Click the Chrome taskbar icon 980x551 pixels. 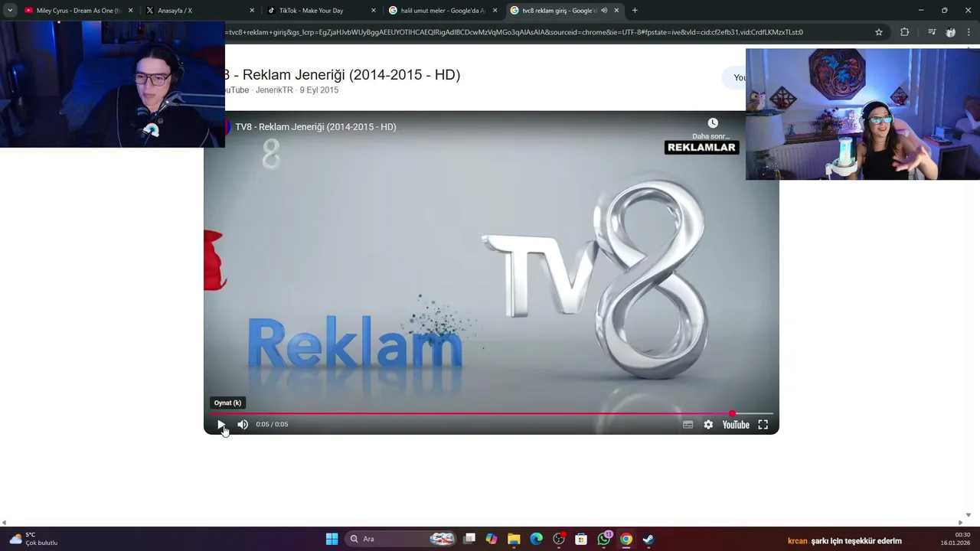[x=626, y=539]
